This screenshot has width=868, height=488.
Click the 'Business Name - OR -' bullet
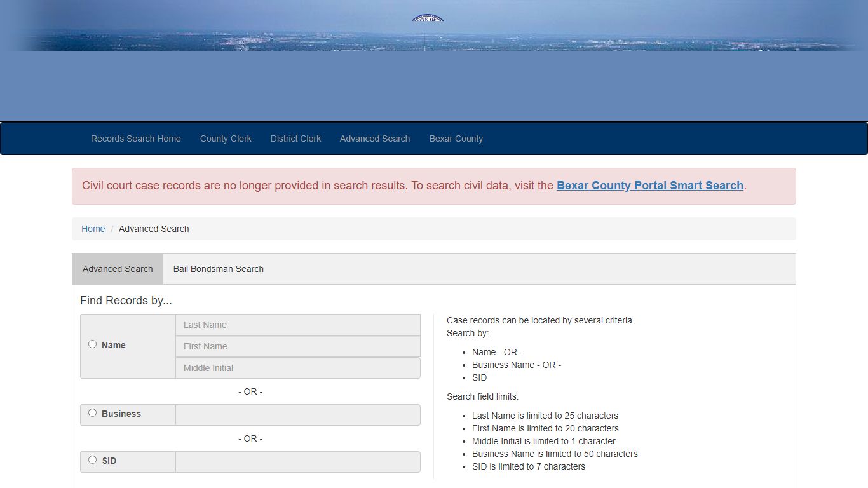click(x=517, y=365)
